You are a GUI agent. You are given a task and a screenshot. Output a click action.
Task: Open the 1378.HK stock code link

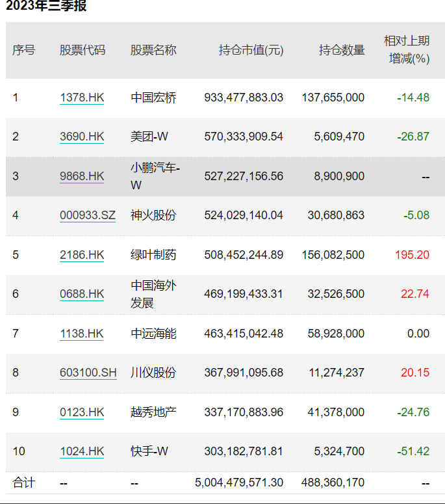point(82,98)
